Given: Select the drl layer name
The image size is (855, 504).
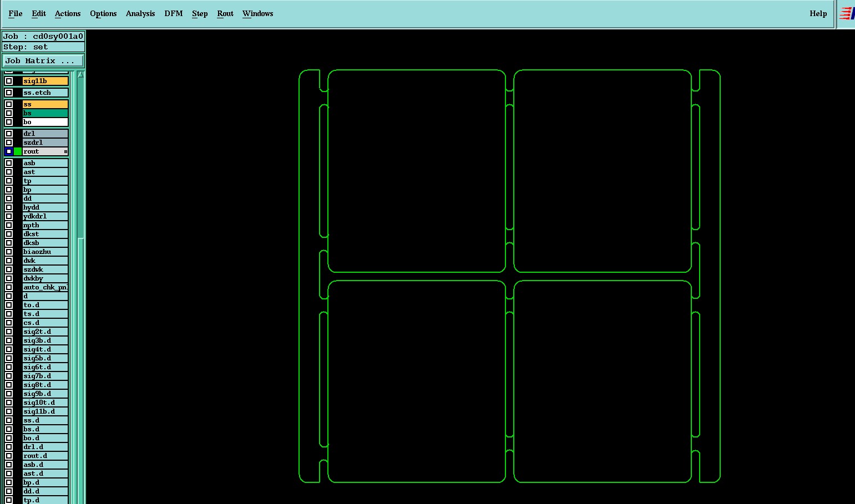Looking at the screenshot, I should click(x=45, y=134).
